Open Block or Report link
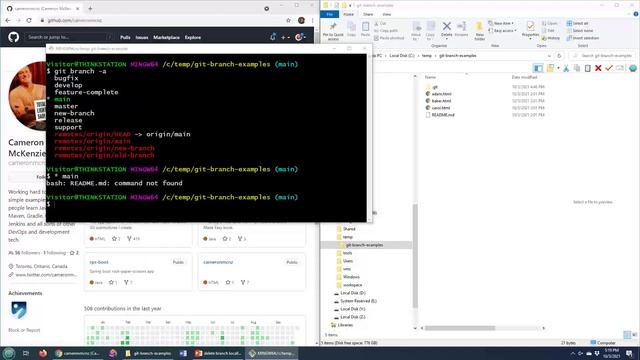 point(24,330)
